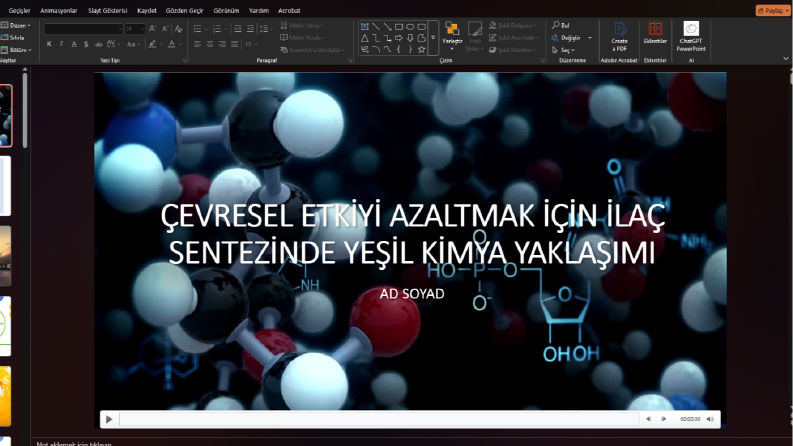Select the Freeform Scribble shape

pyautogui.click(x=364, y=49)
